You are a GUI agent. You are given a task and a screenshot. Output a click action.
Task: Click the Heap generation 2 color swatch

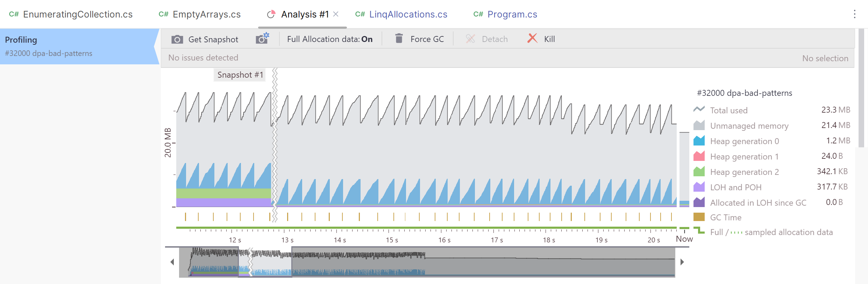click(x=699, y=172)
